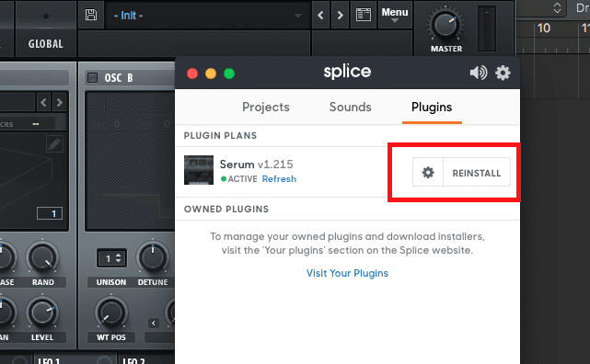The height and width of the screenshot is (364, 590).
Task: Click the DAW up-down stepper arrows top right
Action: pos(557,8)
